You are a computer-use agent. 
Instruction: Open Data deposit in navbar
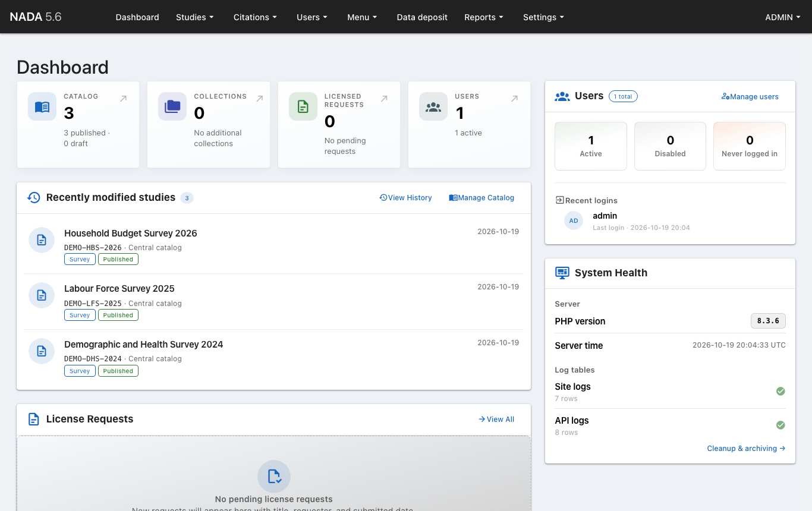[x=422, y=17]
